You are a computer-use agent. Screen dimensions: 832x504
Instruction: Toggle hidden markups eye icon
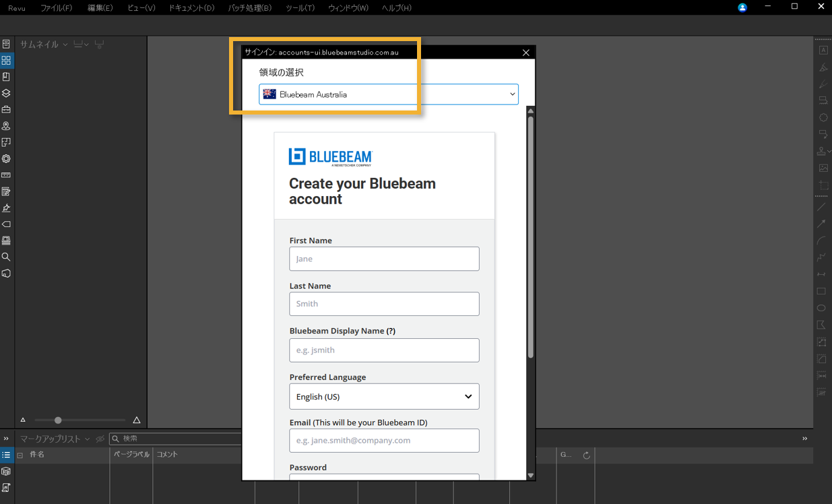(x=100, y=439)
